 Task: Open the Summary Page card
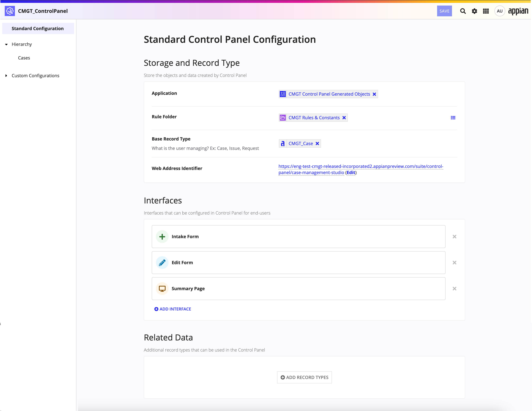point(298,289)
